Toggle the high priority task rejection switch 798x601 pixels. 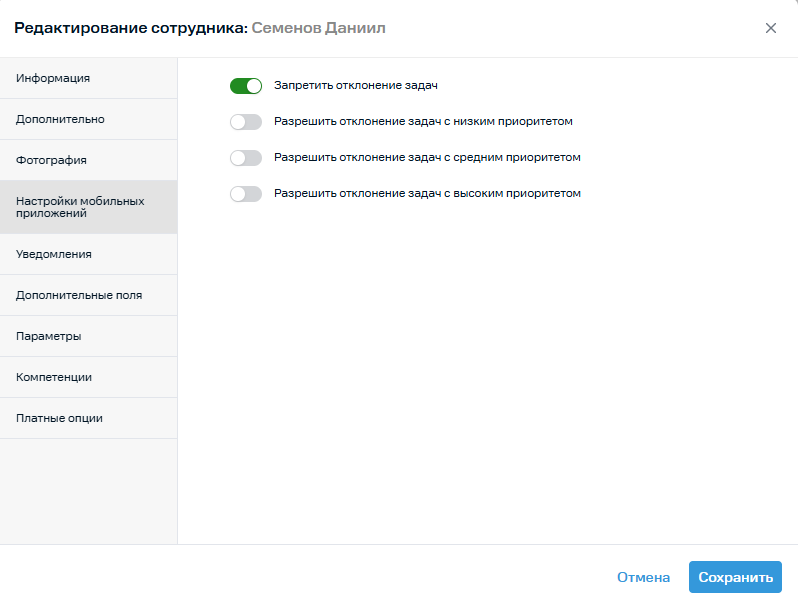click(x=245, y=194)
